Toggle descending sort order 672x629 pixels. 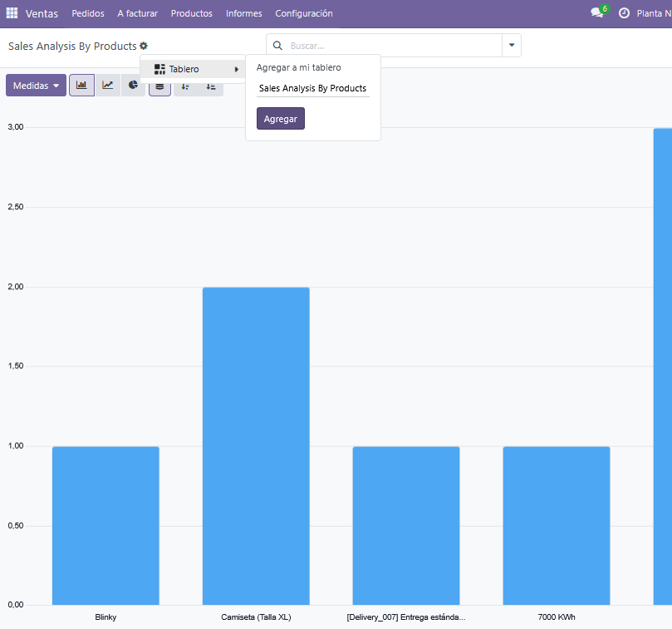pos(185,86)
